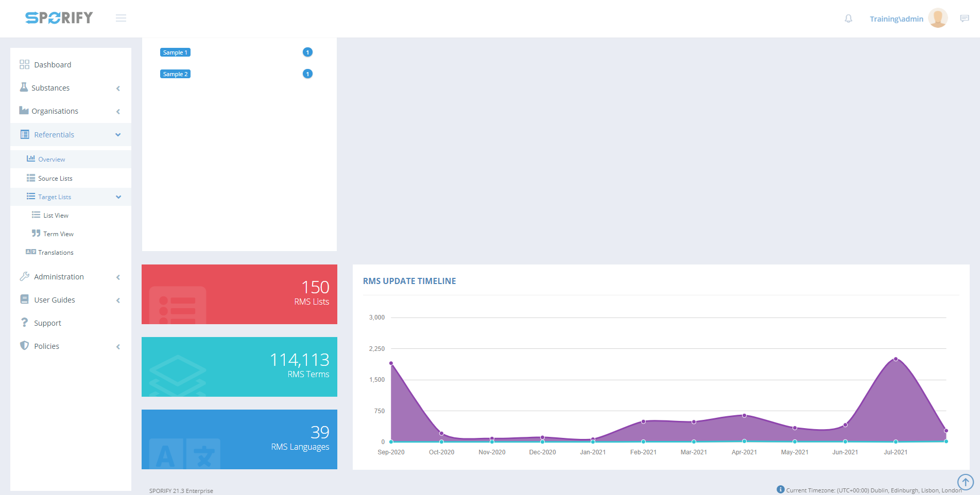Click the user avatar picture
Viewport: 980px width, 495px height.
point(937,18)
